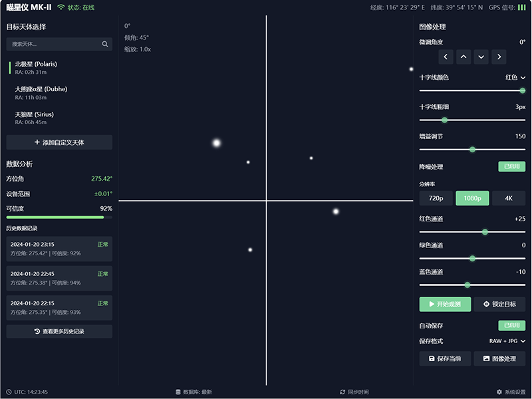This screenshot has height=399, width=532.
Task: Click the left arrow fine-tune angle button
Action: (446, 57)
